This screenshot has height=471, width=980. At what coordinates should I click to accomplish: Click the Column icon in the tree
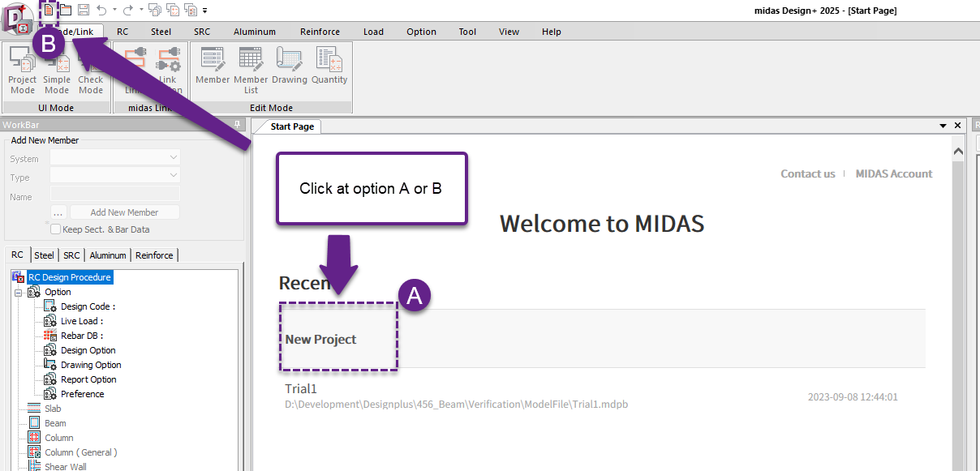coord(34,438)
